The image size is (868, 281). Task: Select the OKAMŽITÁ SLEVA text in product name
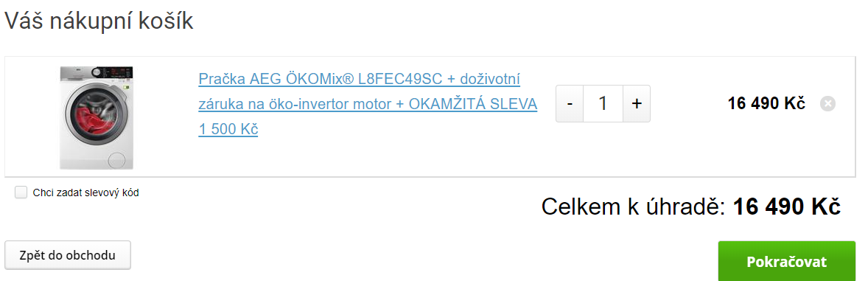coord(473,104)
